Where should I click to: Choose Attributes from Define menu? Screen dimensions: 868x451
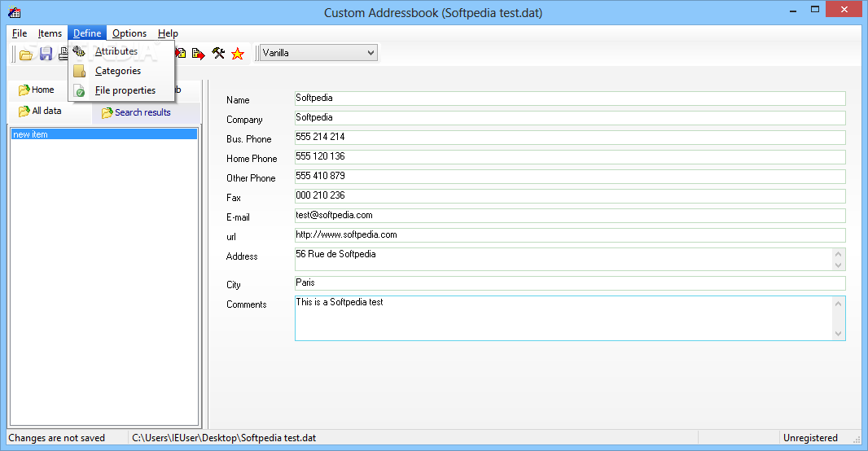(121, 51)
